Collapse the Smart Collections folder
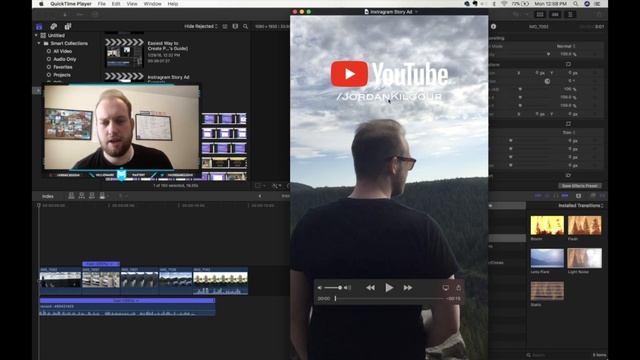This screenshot has width=640, height=360. (39, 43)
